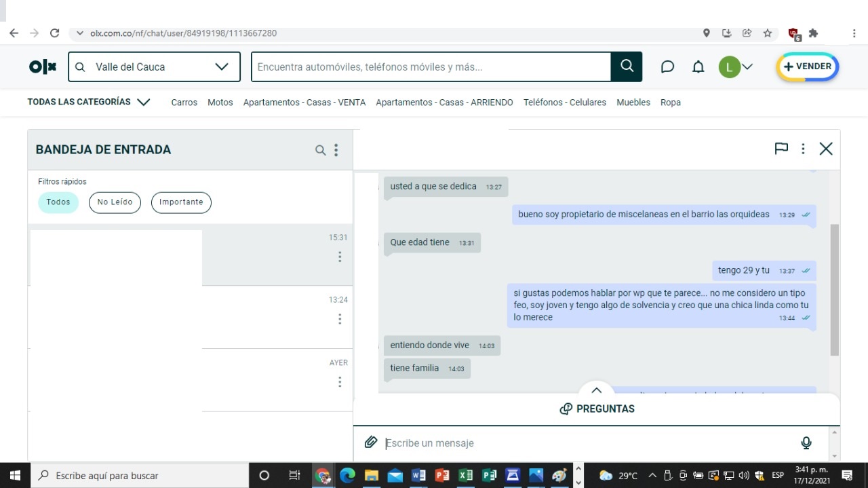Report conversation with the flag icon
The width and height of the screenshot is (868, 488).
[x=781, y=149]
